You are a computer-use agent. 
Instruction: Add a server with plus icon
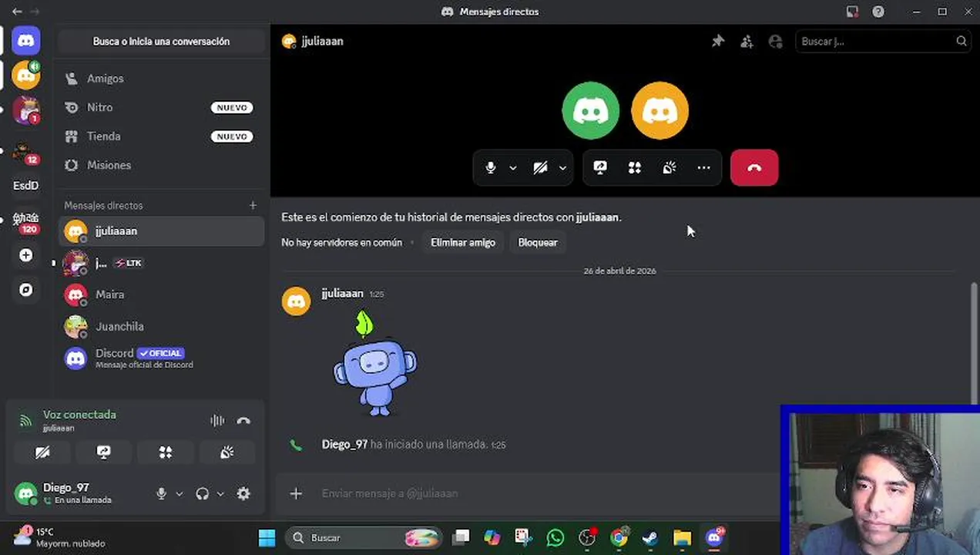click(x=25, y=255)
